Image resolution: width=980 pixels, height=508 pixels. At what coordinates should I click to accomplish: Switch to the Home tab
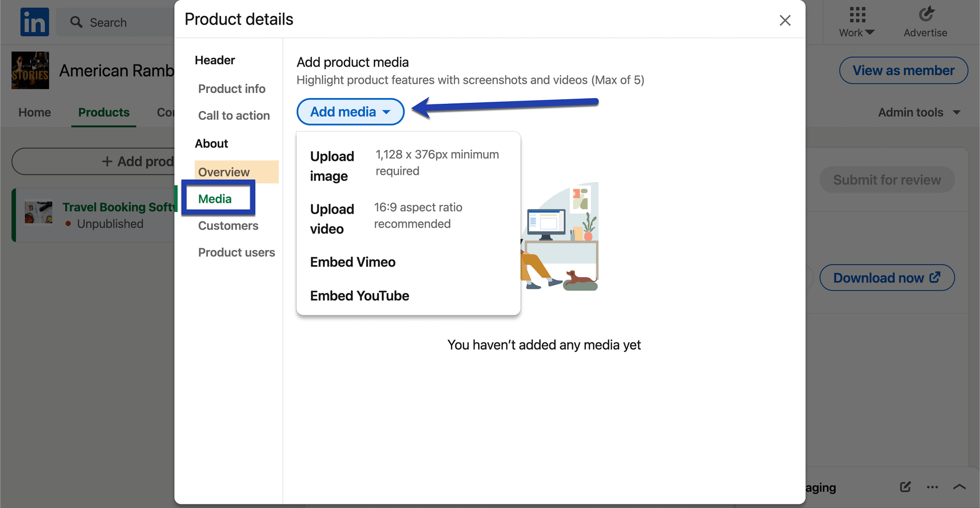(34, 112)
